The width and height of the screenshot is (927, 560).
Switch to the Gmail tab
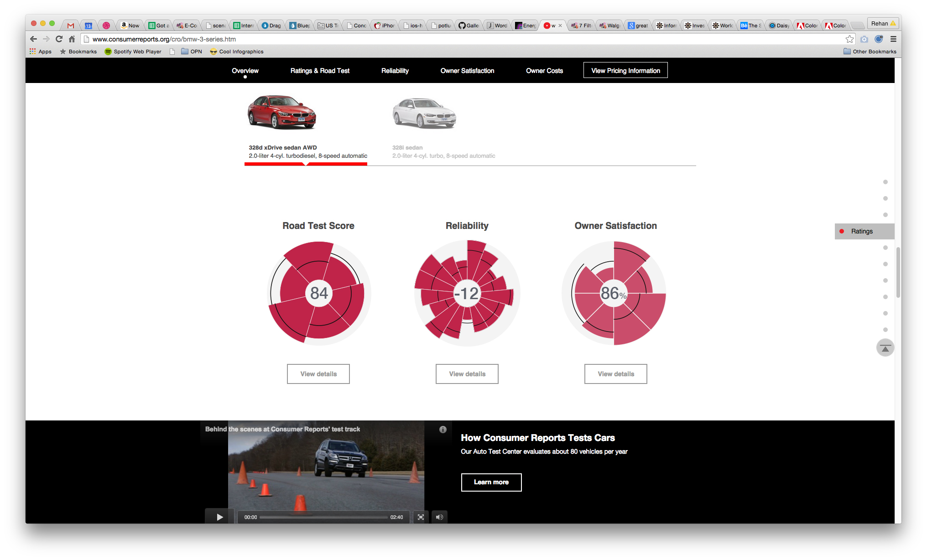[x=70, y=26]
